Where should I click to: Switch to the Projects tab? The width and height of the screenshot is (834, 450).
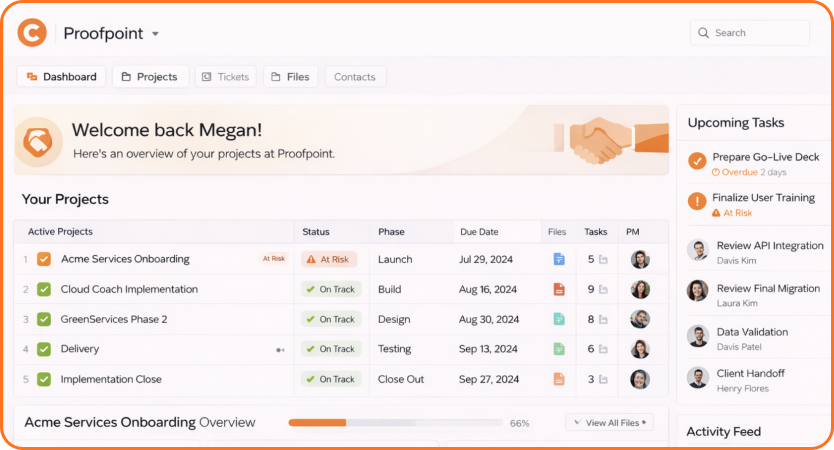tap(150, 77)
